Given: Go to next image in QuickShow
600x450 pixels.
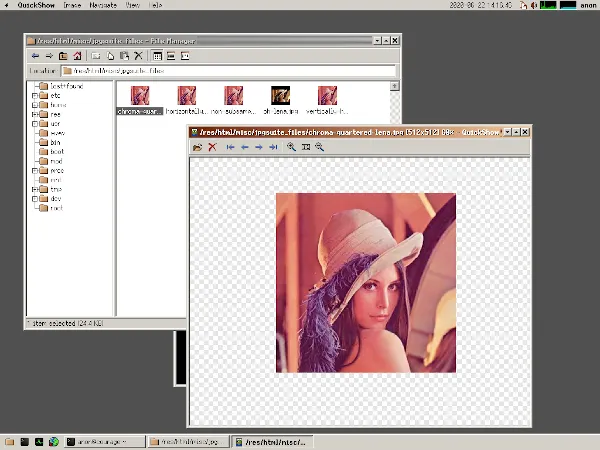Looking at the screenshot, I should point(259,147).
